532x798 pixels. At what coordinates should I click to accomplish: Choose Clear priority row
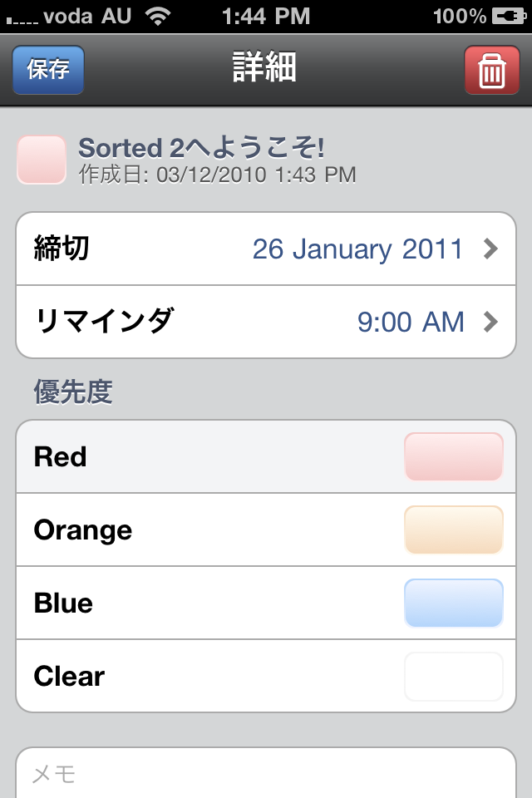coord(266,676)
